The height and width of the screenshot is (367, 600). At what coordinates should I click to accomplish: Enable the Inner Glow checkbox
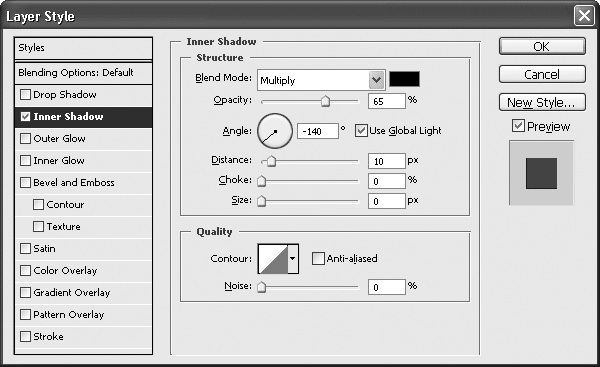[25, 160]
